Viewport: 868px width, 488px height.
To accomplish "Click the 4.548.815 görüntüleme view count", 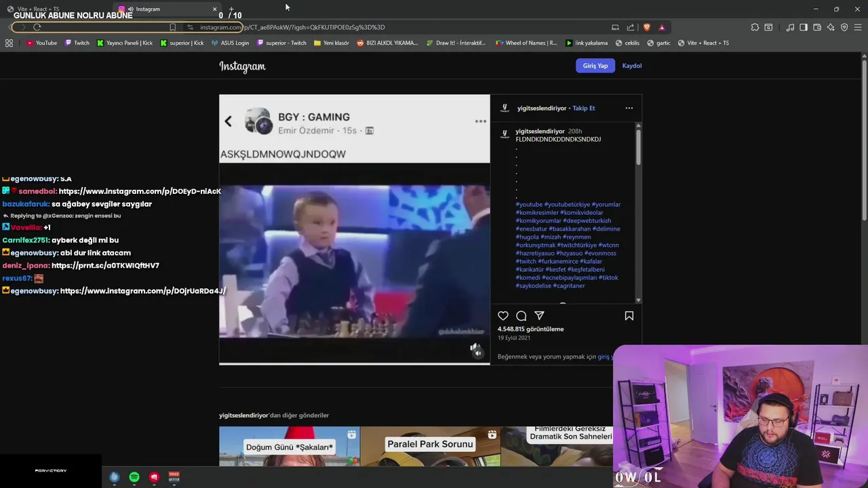I will [530, 329].
